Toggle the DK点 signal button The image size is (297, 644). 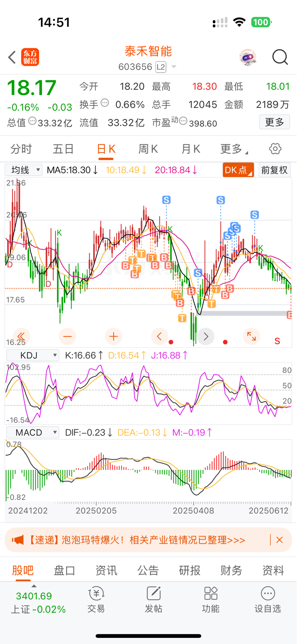coord(238,170)
